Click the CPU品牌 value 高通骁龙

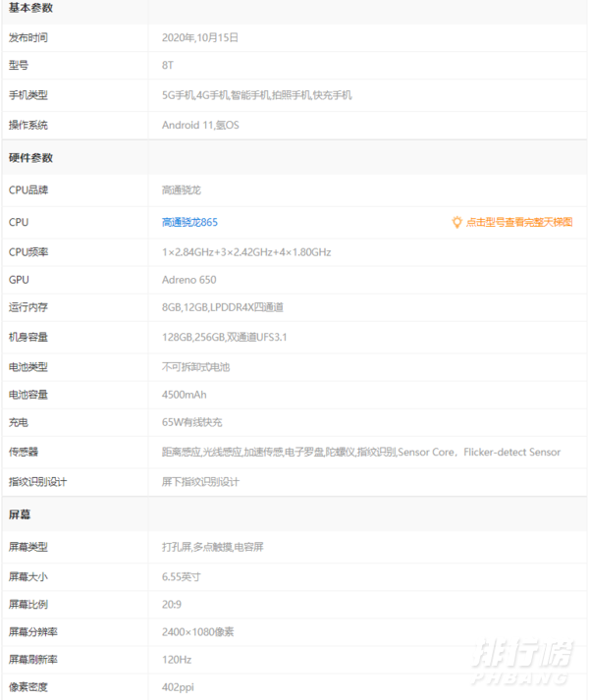point(182,190)
